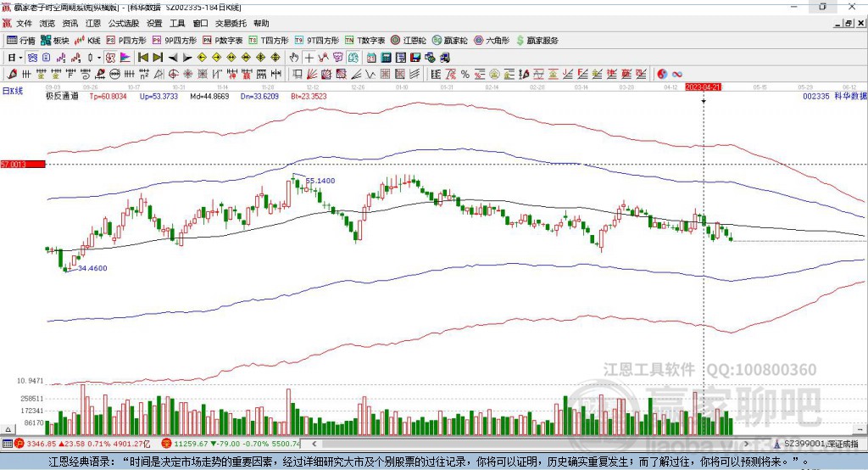The image size is (868, 470).
Task: Open the T四方形 time square
Action: point(269,41)
